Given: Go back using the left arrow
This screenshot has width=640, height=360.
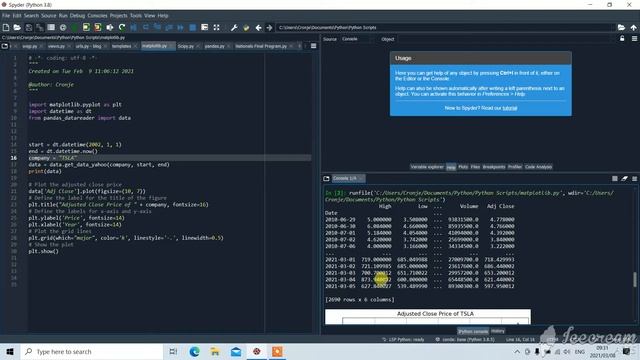Looking at the screenshot, I should click(x=258, y=27).
